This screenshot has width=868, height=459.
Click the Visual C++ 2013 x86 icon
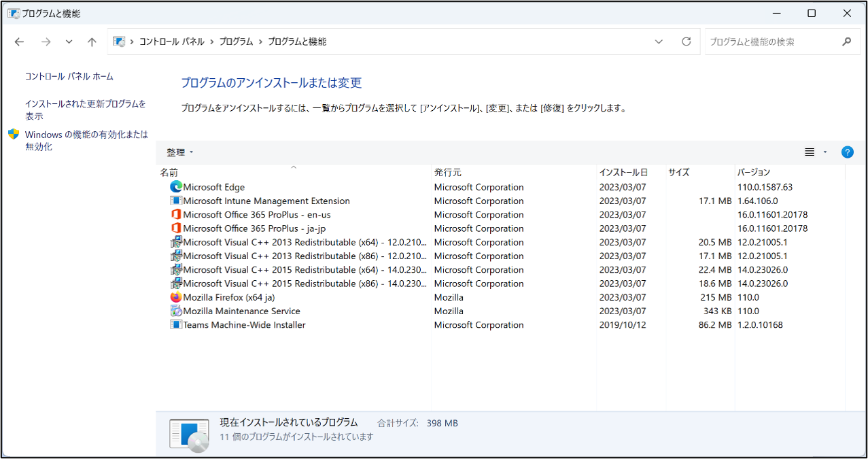tap(176, 256)
